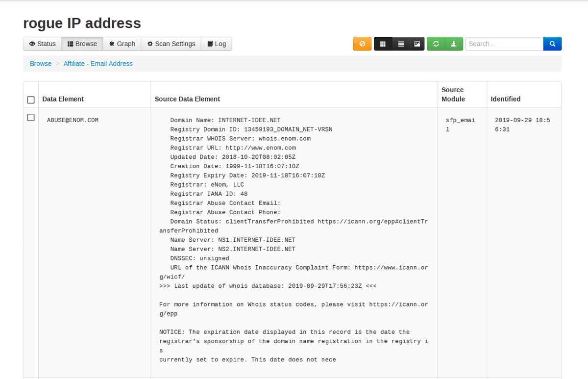Select the 2019-09-29 identified timestamp
588x379 pixels.
[x=522, y=125]
